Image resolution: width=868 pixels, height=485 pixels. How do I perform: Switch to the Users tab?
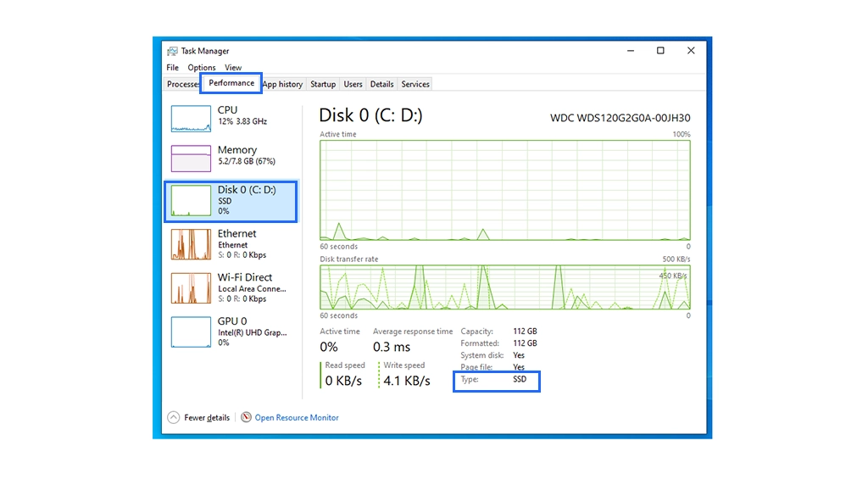(x=353, y=84)
